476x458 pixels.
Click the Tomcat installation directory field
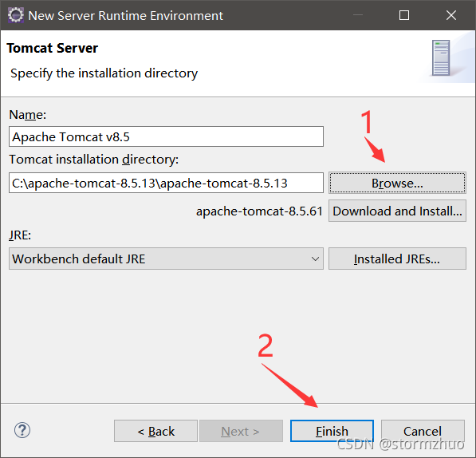tap(166, 183)
